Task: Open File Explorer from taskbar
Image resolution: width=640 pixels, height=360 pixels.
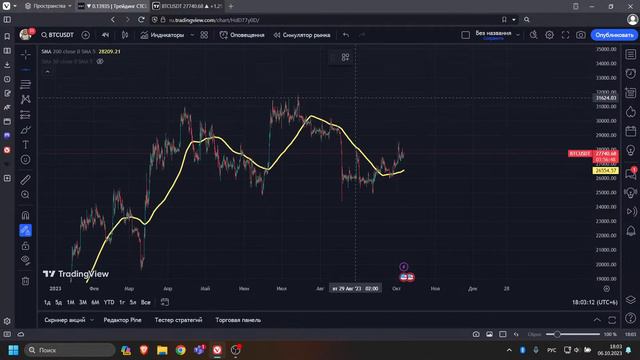Action: [162, 350]
